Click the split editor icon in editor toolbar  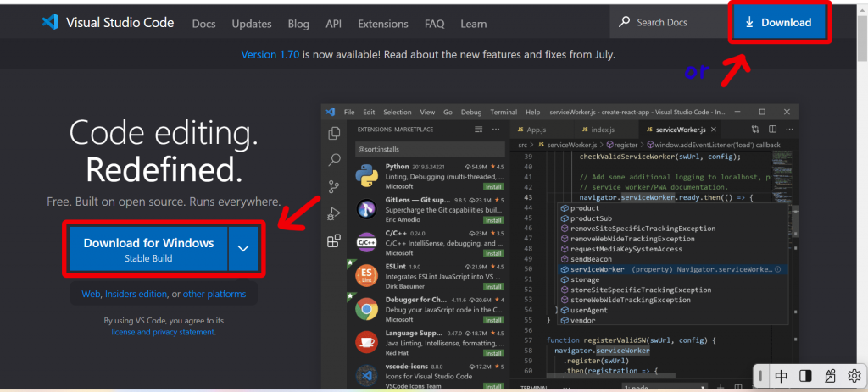[x=772, y=130]
